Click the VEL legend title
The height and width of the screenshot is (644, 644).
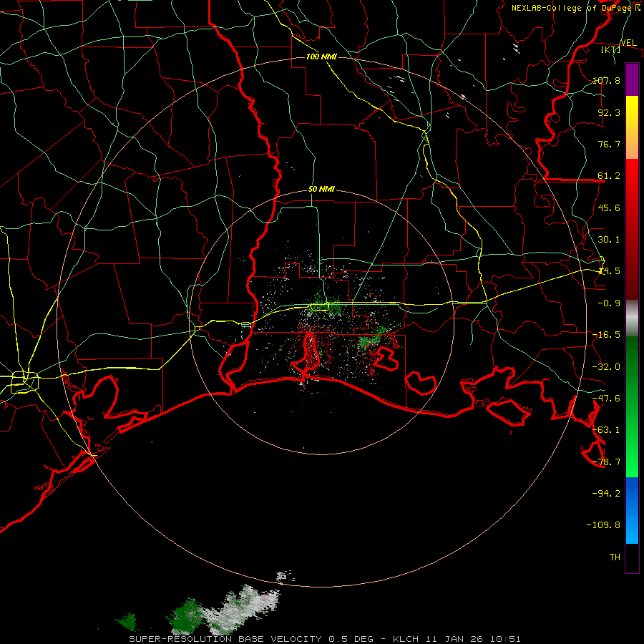628,43
